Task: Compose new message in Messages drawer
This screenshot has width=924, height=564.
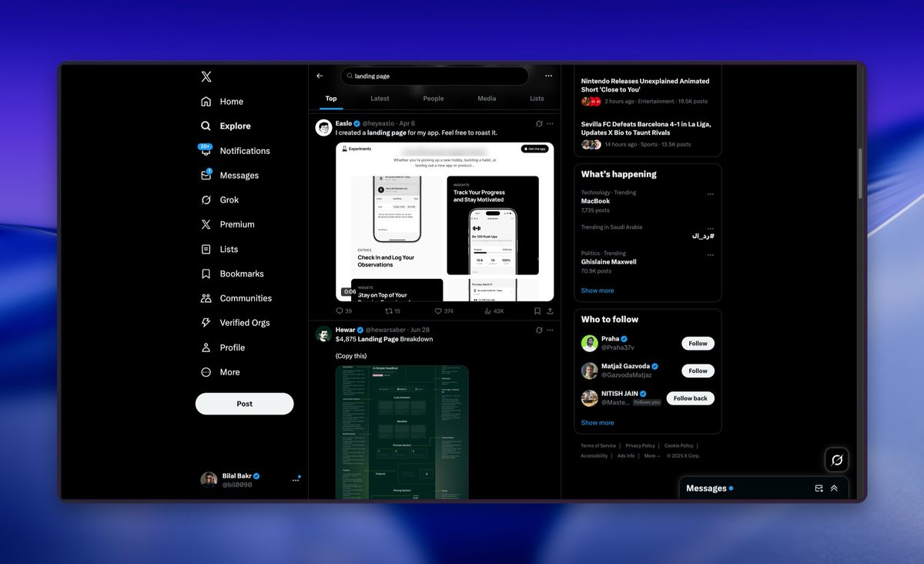Action: point(819,488)
